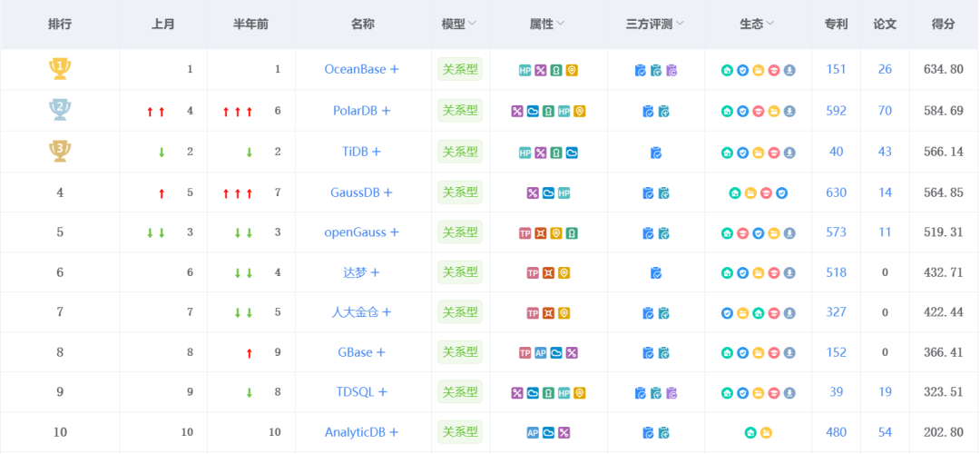This screenshot has height=454, width=980.
Task: Click the download icon in GBase row
Action: point(789,353)
